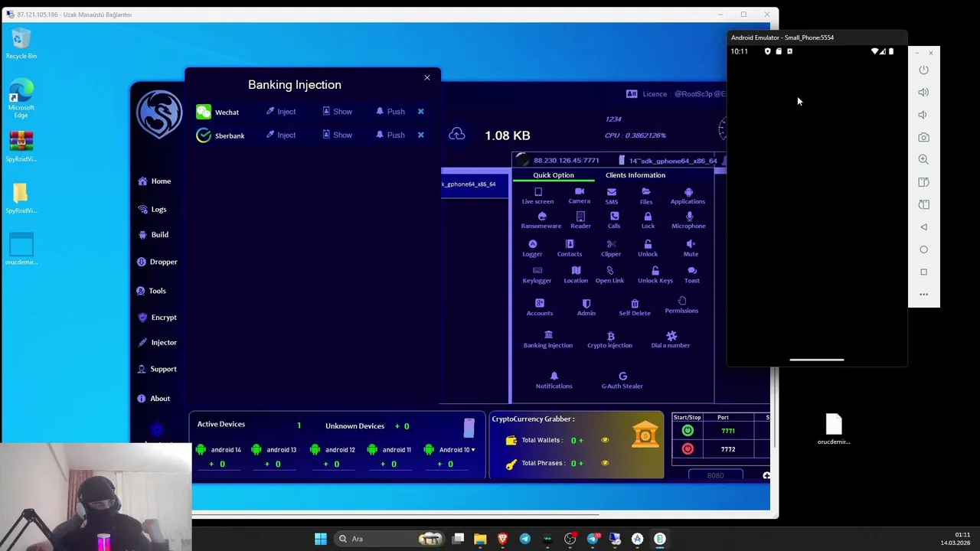Click the Microphone icon
Image resolution: width=980 pixels, height=551 pixels.
click(x=689, y=217)
